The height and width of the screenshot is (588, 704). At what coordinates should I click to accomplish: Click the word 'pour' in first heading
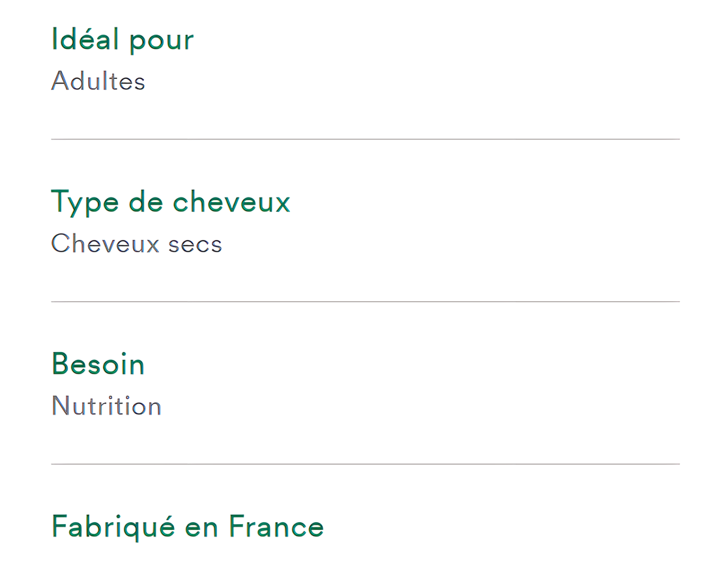coord(162,42)
